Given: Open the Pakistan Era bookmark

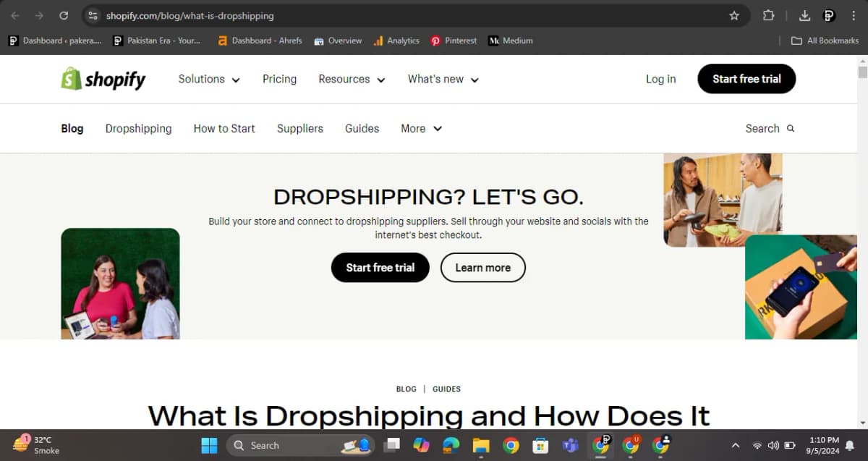Looking at the screenshot, I should (x=157, y=41).
